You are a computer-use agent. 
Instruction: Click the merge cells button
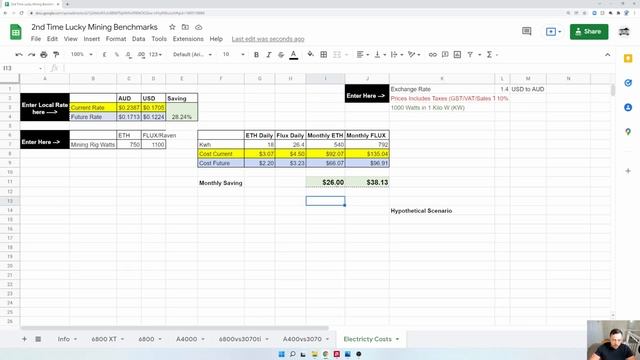(x=337, y=55)
